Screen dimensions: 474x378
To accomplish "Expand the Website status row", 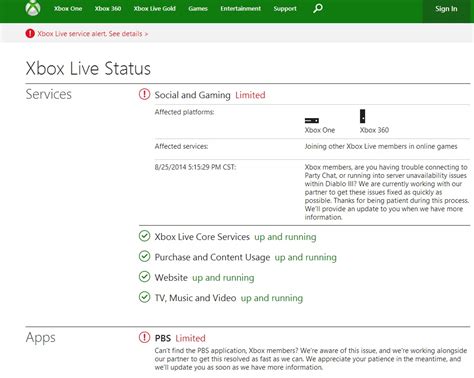I will tap(171, 278).
